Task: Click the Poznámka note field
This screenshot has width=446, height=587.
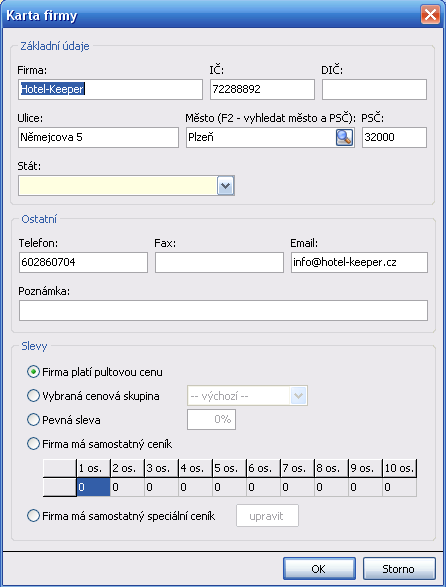Action: coord(223,310)
